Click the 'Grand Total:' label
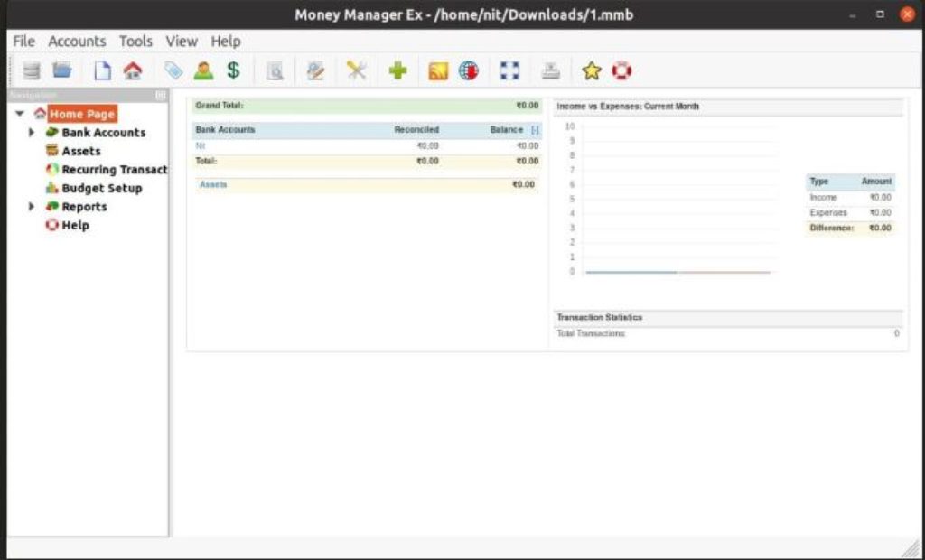This screenshot has width=925, height=560. point(219,106)
